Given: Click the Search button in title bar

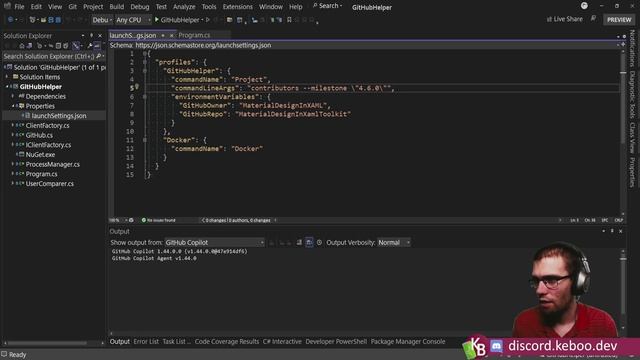Looking at the screenshot, I should 328,6.
